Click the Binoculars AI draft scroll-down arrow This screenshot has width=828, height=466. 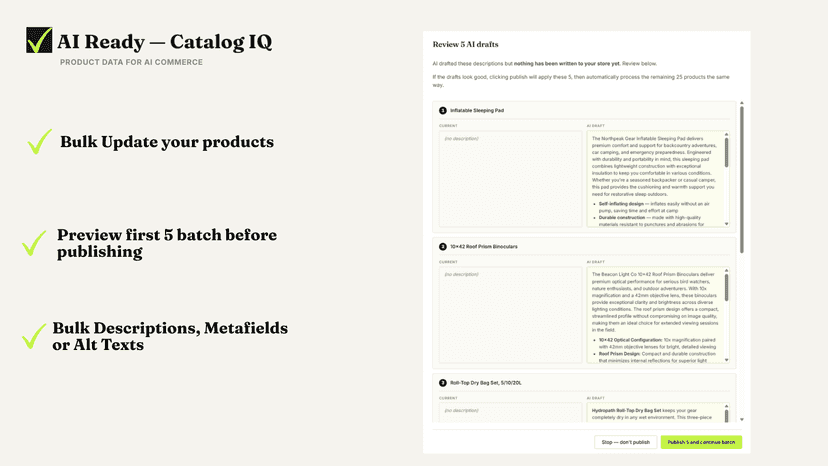pyautogui.click(x=727, y=360)
